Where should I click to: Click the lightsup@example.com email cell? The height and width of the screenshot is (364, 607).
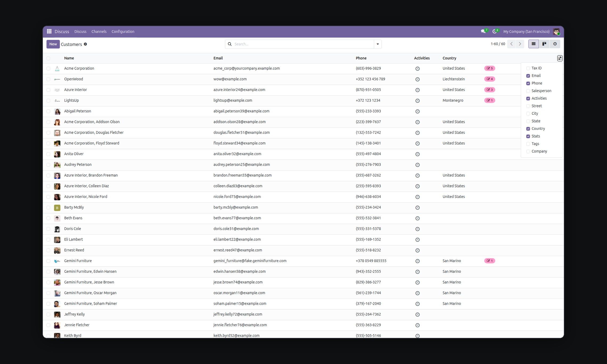point(233,100)
